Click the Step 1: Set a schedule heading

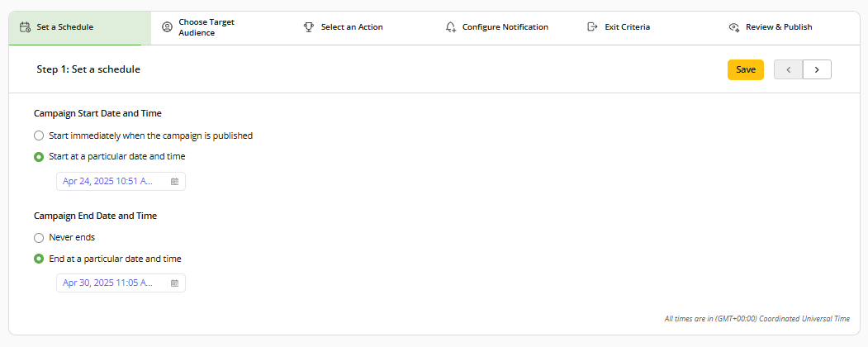pyautogui.click(x=88, y=69)
